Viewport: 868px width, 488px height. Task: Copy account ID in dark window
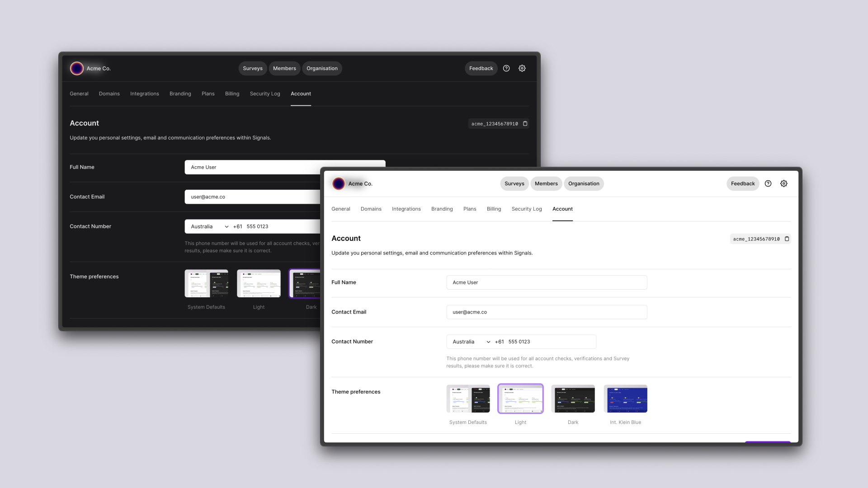pyautogui.click(x=525, y=124)
